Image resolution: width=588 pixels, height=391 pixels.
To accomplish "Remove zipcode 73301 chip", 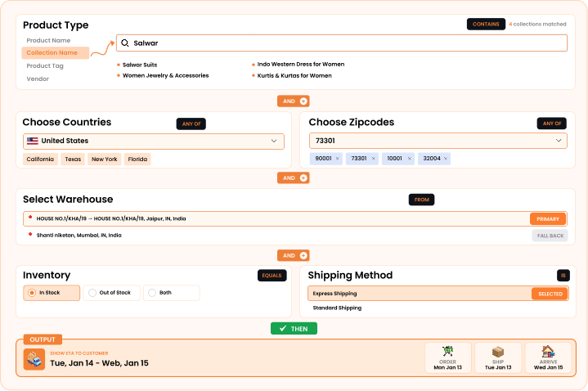I will [x=374, y=159].
